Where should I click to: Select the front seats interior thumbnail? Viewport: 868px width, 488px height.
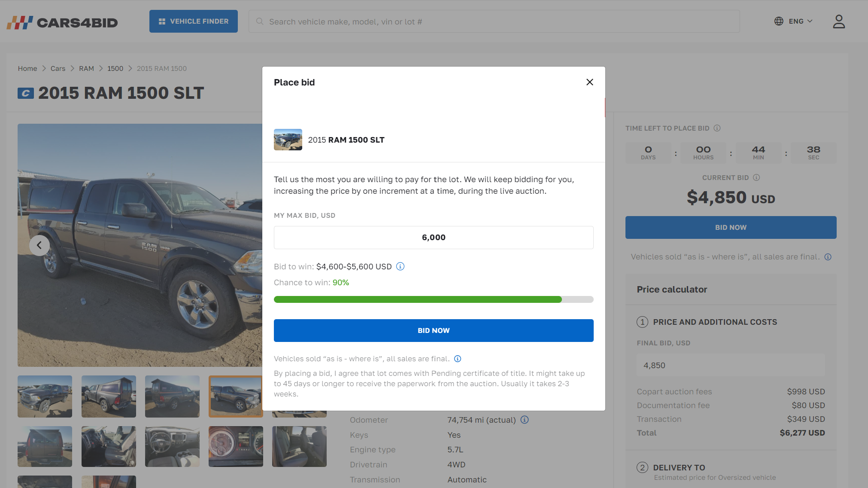109,446
